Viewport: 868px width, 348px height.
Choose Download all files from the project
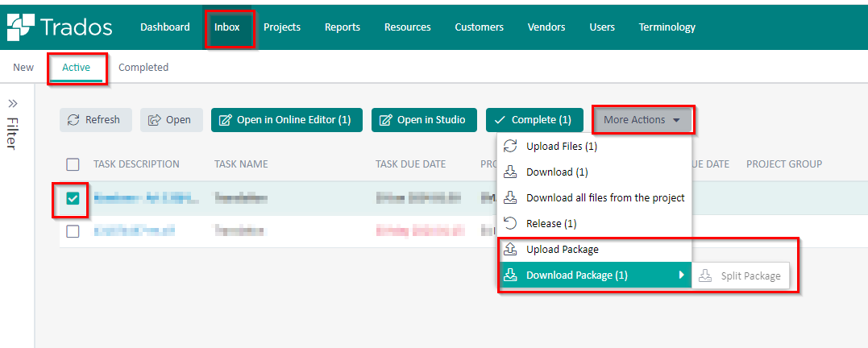point(595,197)
